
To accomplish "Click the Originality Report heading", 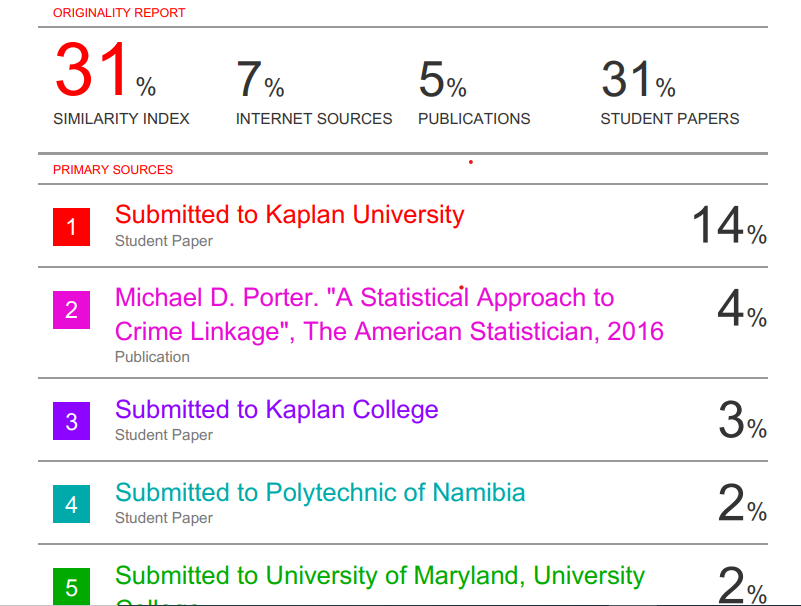I will (x=119, y=13).
